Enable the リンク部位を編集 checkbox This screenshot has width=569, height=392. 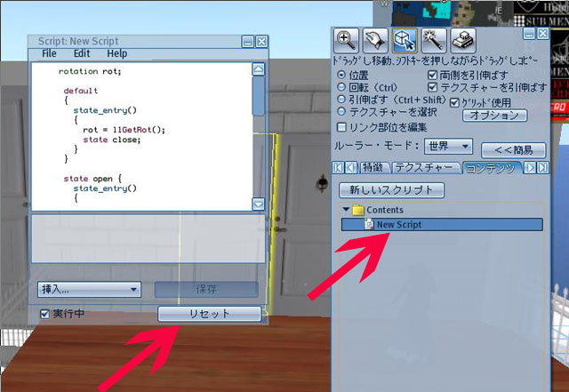(341, 127)
